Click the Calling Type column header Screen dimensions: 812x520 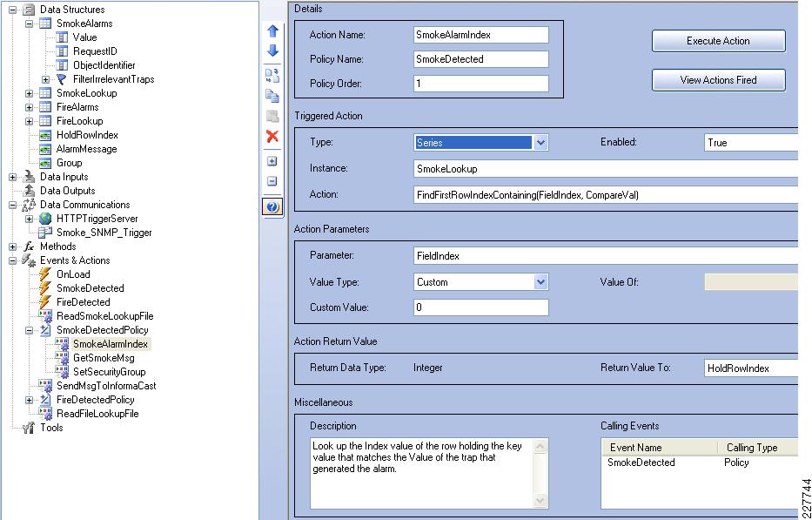point(758,448)
